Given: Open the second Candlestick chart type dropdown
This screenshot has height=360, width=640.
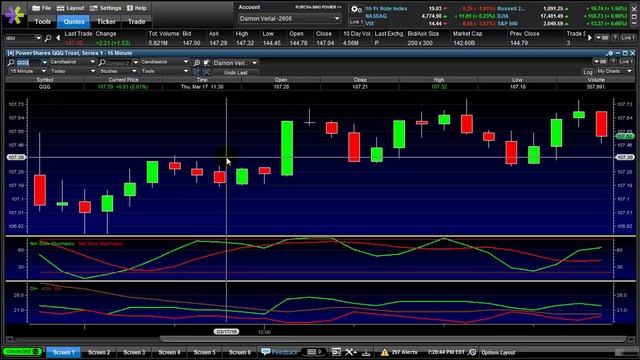Looking at the screenshot, I should 164,62.
